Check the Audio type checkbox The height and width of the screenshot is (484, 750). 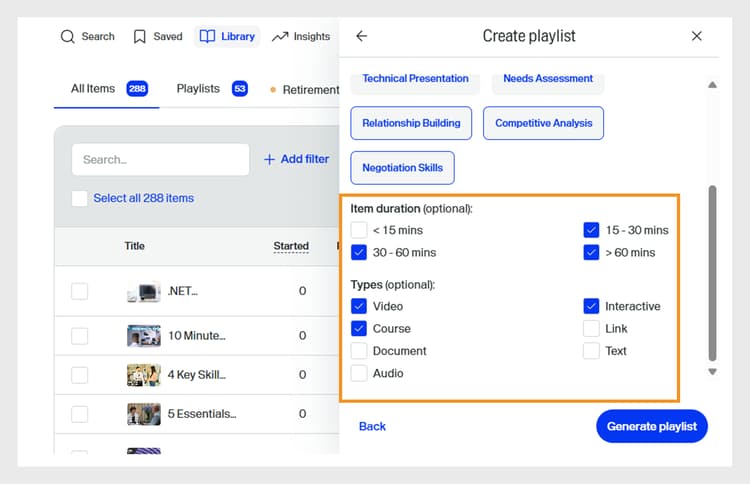(x=359, y=373)
